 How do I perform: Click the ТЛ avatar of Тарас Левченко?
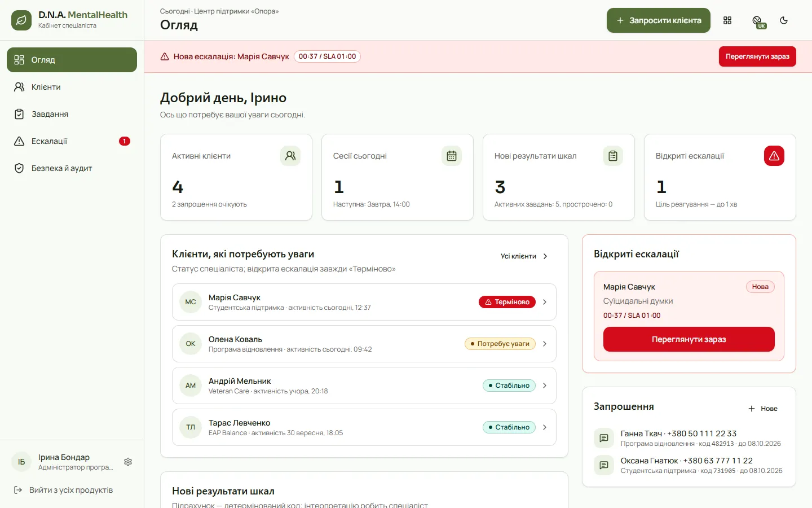(x=191, y=427)
